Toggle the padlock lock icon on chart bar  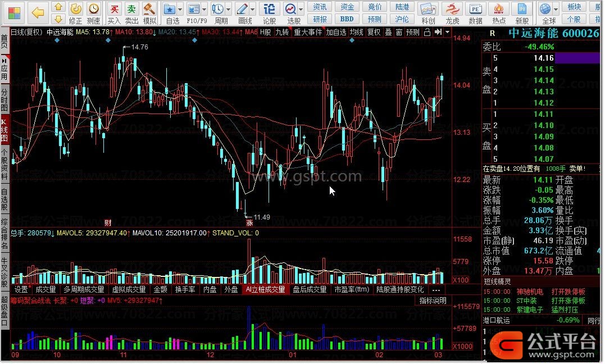[427, 32]
